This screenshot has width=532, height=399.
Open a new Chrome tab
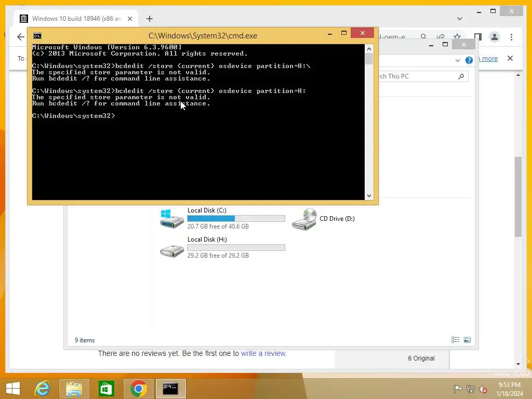(150, 19)
